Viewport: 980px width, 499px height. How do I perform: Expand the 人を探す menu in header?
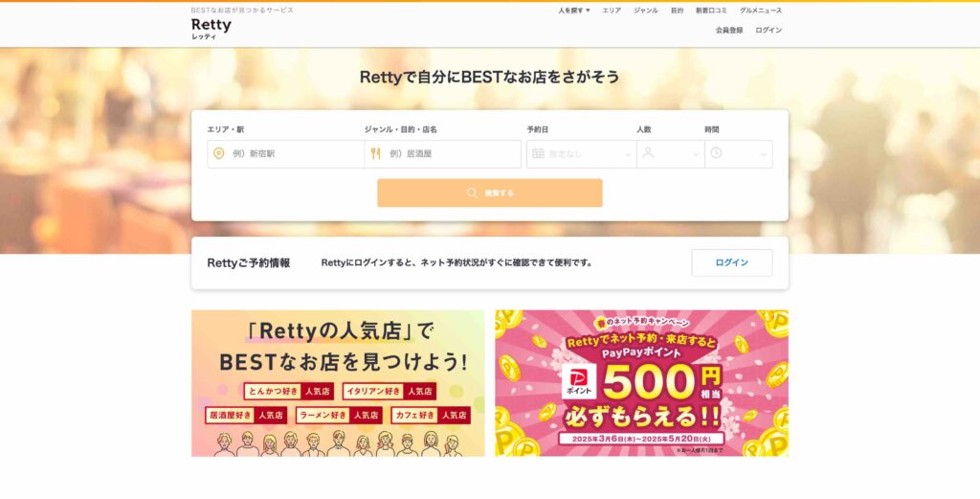click(574, 11)
